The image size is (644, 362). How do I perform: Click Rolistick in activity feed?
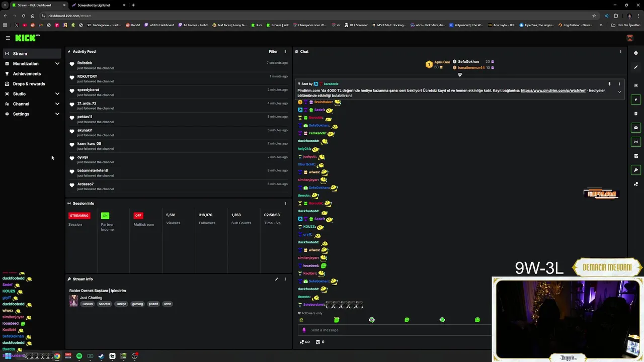tap(85, 63)
